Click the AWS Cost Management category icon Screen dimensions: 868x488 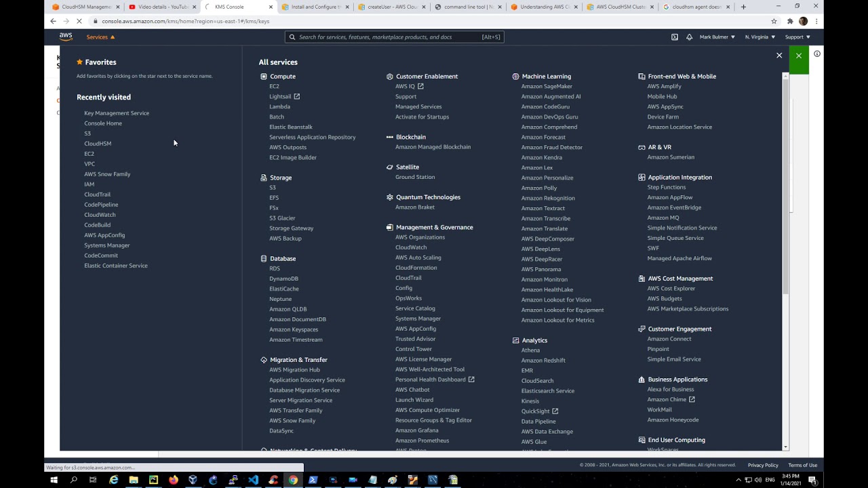[642, 279]
